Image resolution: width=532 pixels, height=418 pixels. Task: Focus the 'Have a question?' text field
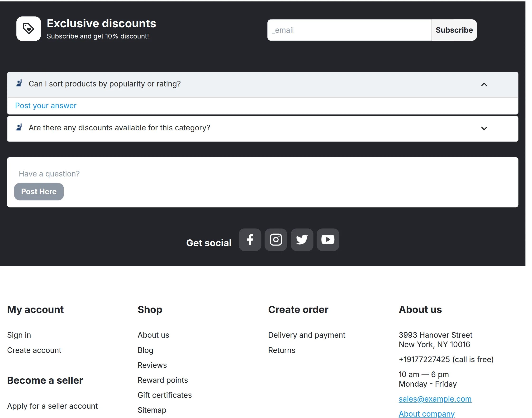[x=263, y=174]
